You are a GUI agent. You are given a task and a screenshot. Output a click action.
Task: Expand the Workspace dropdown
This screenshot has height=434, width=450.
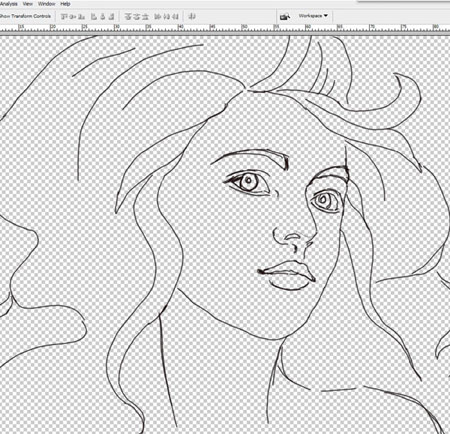point(313,16)
